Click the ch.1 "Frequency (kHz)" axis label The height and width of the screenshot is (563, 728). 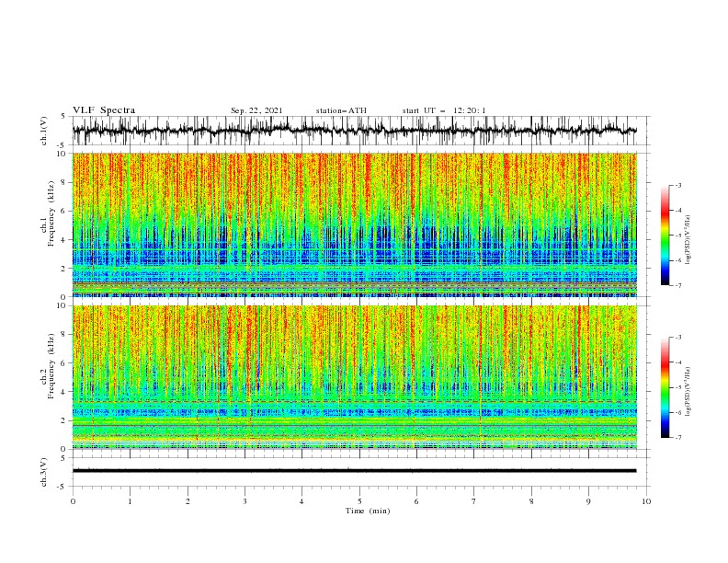click(51, 213)
